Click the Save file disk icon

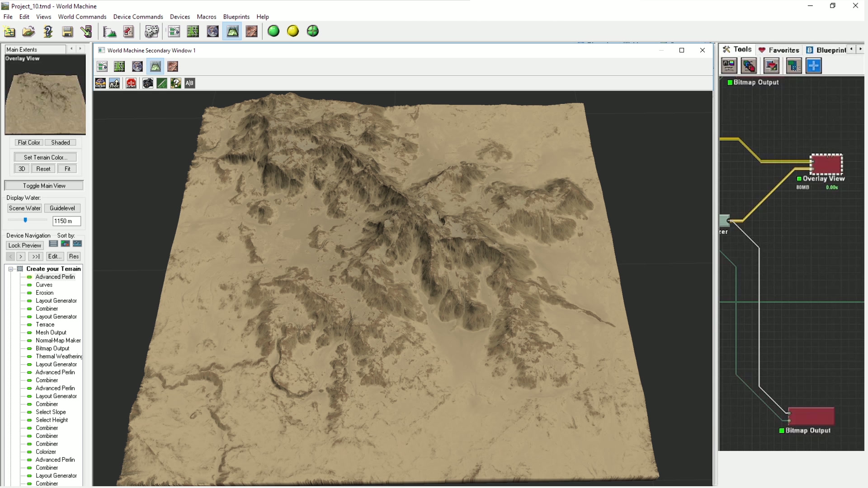pos(67,31)
